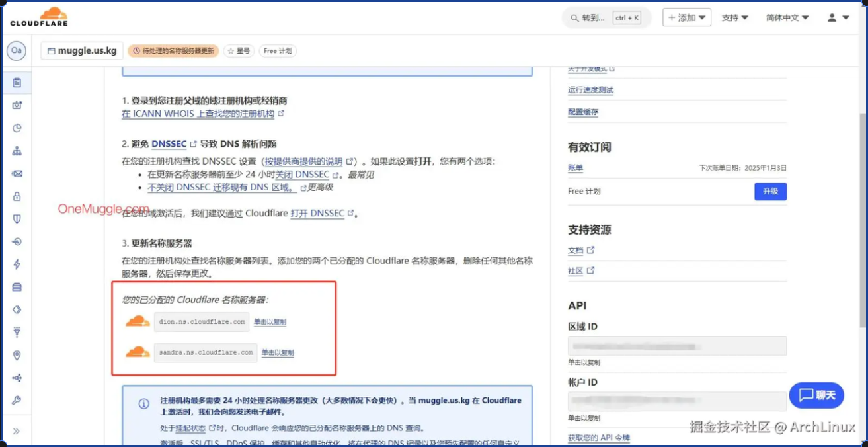The width and height of the screenshot is (868, 447).
Task: Open the Overview clipboard sidebar icon
Action: (17, 83)
